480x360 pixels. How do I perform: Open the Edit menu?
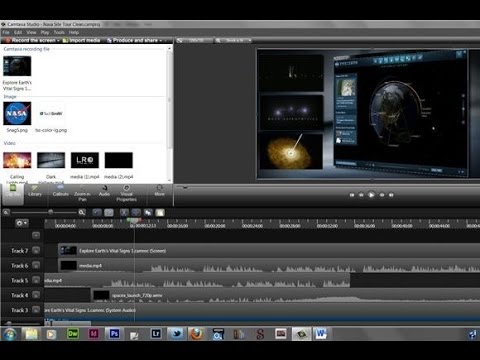(18, 32)
